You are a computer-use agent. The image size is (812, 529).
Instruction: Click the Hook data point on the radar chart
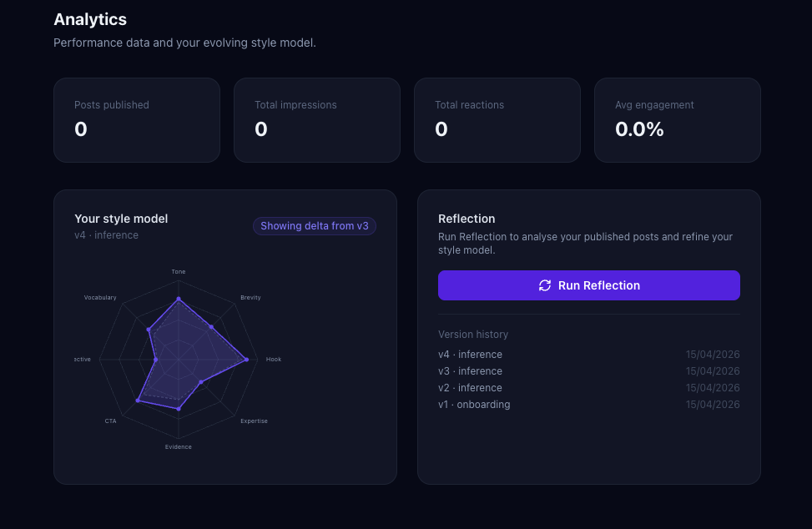pos(246,360)
